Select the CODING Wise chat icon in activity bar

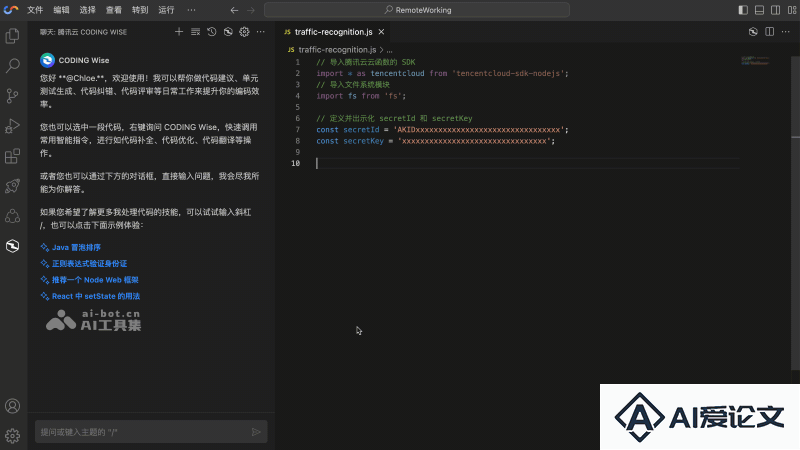(x=12, y=246)
